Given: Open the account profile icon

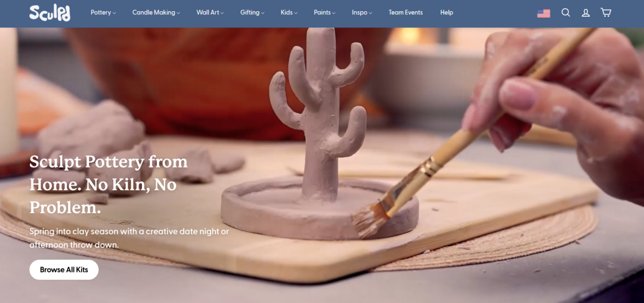Looking at the screenshot, I should 586,13.
